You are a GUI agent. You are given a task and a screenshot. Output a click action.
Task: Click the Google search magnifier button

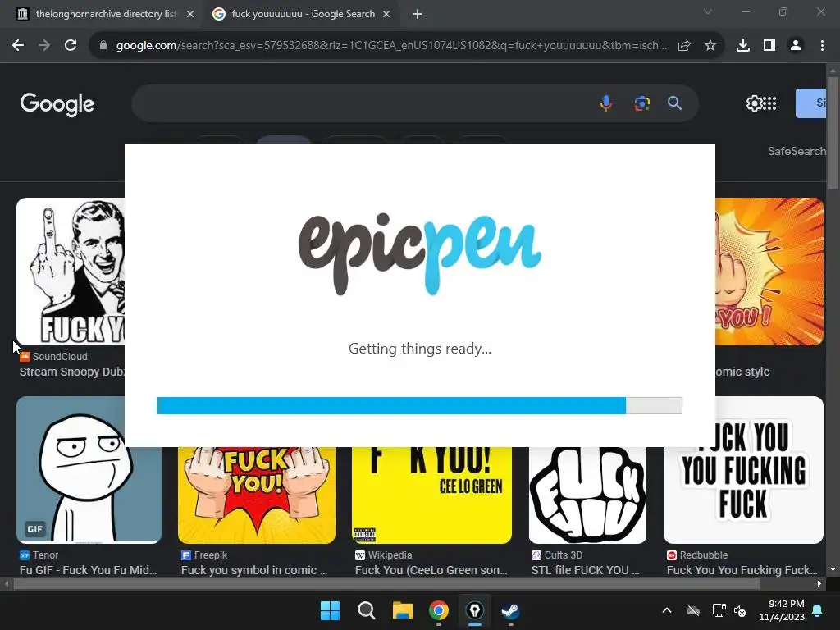[x=674, y=103]
